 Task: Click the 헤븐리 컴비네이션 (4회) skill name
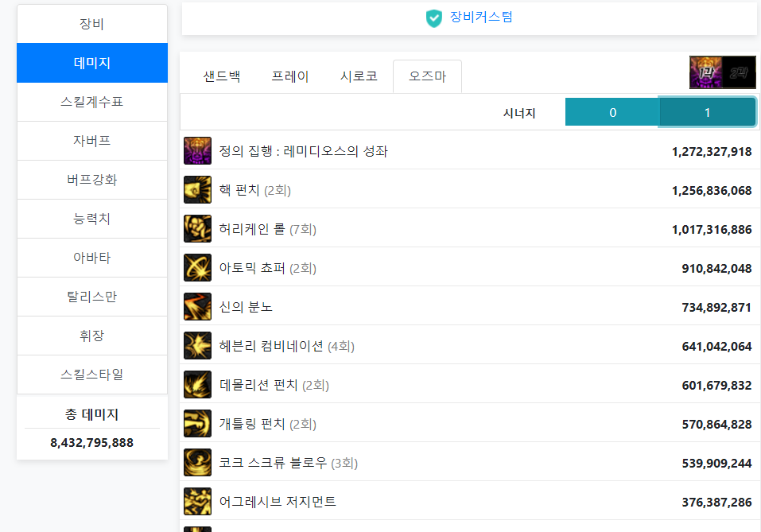click(287, 346)
